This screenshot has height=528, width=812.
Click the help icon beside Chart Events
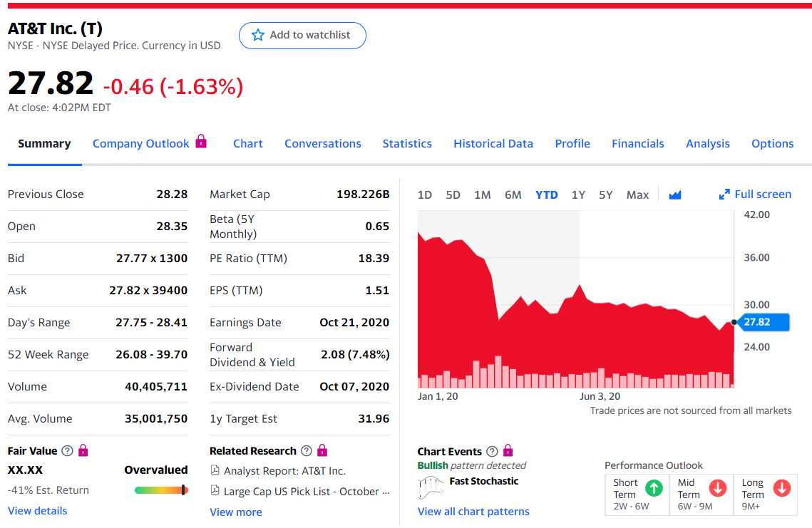click(492, 451)
